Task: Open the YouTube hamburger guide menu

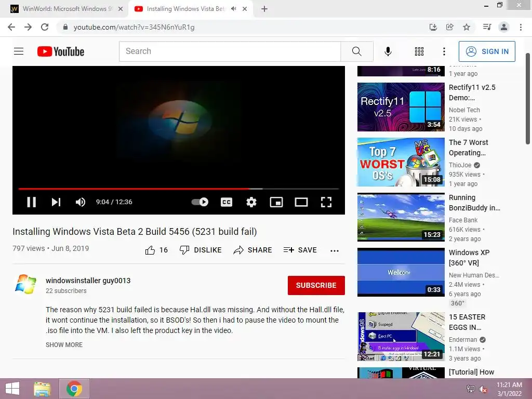Action: [x=19, y=51]
